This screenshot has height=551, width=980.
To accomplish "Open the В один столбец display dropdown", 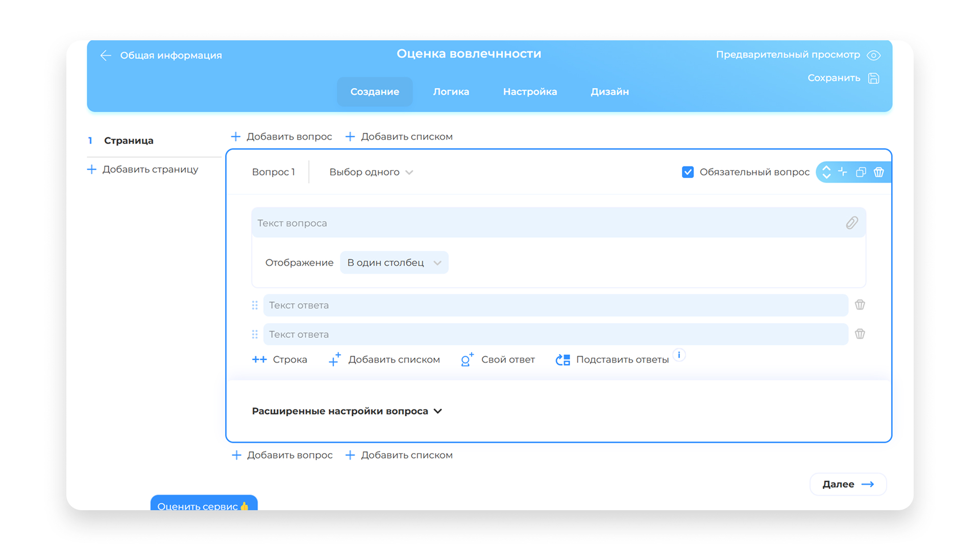I will (394, 263).
